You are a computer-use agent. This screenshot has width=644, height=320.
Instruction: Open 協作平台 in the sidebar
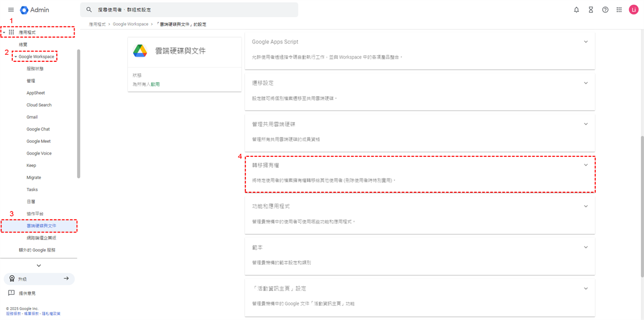click(35, 214)
